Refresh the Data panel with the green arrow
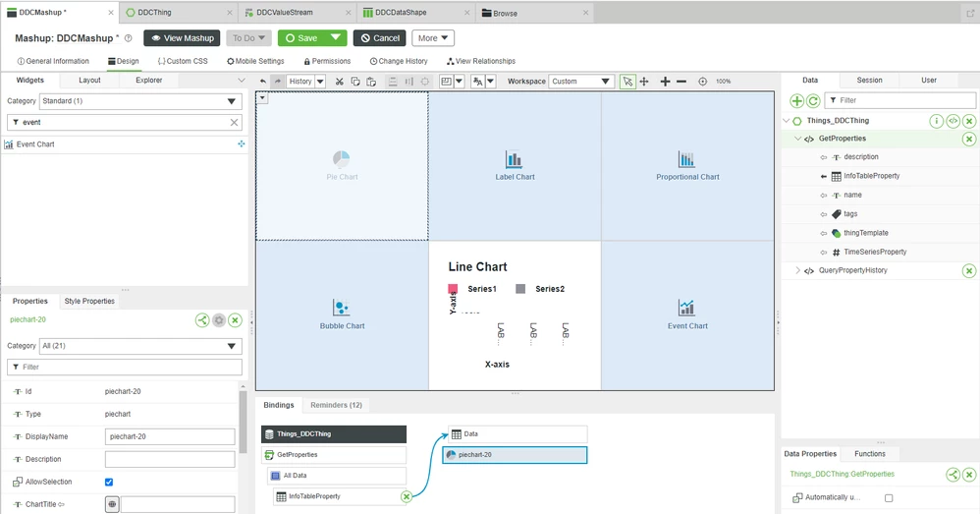 [813, 100]
